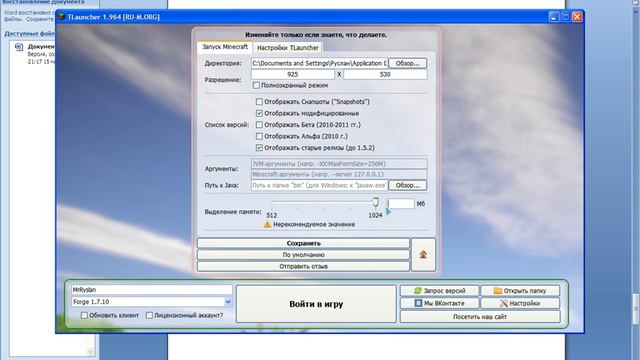Screen dimensions: 640x360
Task: Close the TLauncher window
Action: [577, 17]
